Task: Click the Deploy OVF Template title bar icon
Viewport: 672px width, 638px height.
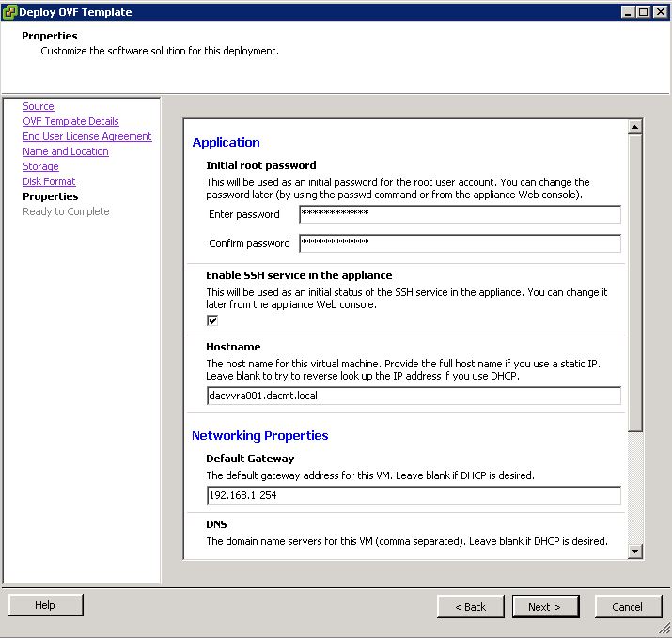Action: [9, 12]
